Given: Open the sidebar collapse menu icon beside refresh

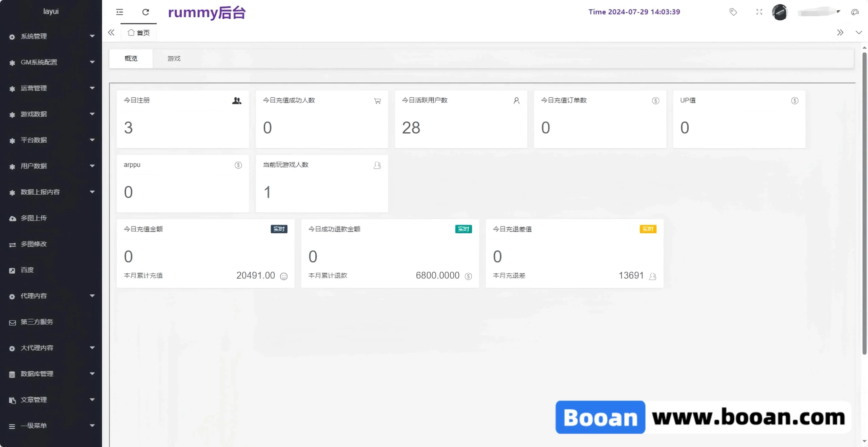Looking at the screenshot, I should coord(119,12).
